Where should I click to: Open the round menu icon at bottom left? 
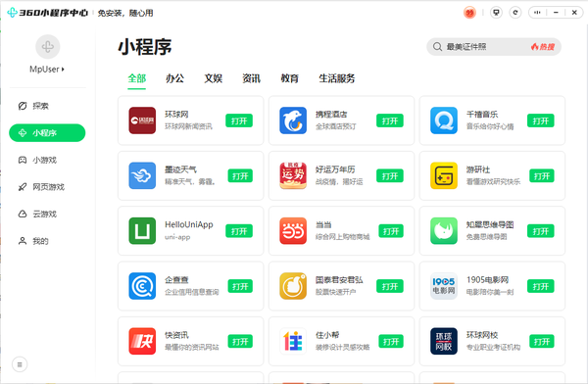[20, 364]
